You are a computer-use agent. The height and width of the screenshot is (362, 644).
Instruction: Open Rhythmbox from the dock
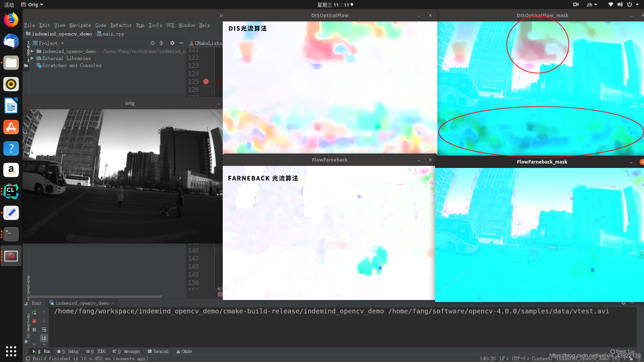[11, 84]
